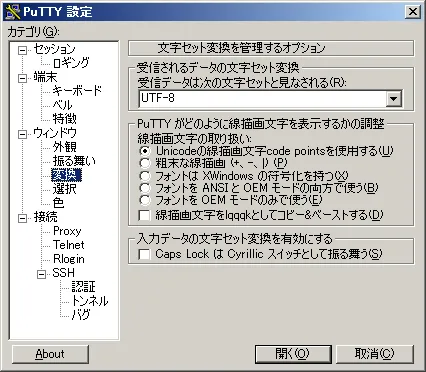Screen dimensions: 426x372
Task: Enable Caps Lock Cyrillic switch checkbox
Action: (x=144, y=254)
